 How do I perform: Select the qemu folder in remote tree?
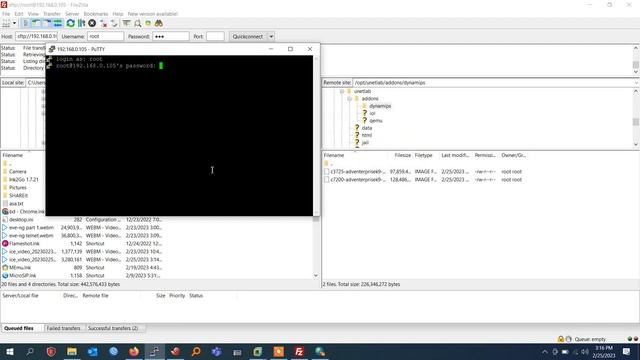[376, 121]
